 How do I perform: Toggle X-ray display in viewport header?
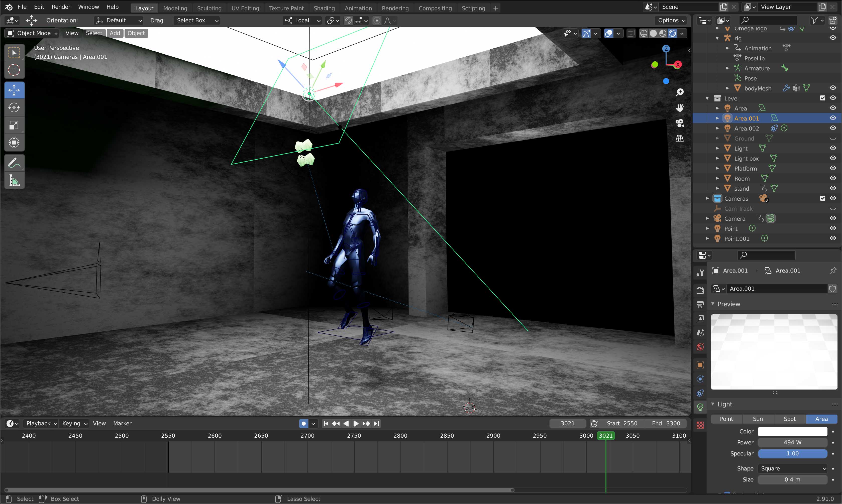[631, 33]
